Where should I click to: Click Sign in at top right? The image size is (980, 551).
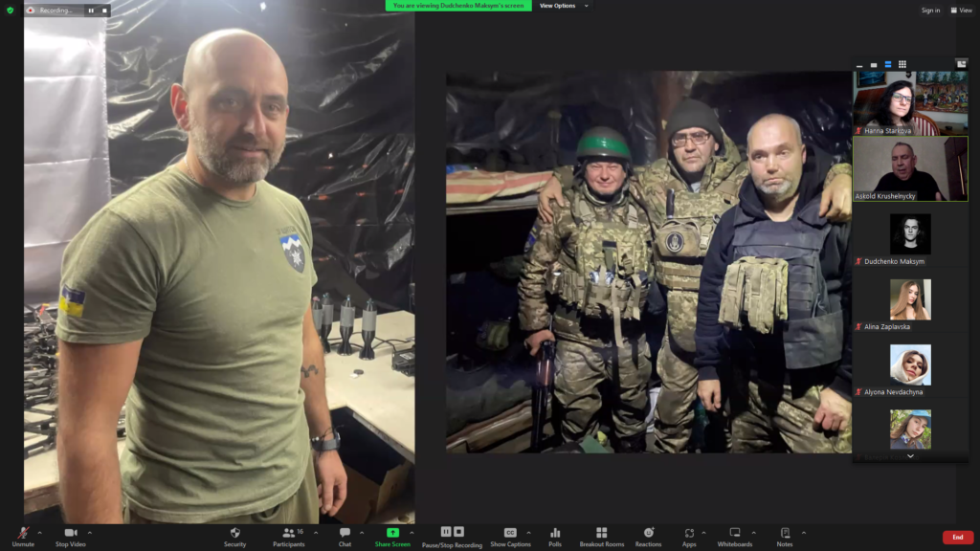pos(930,10)
